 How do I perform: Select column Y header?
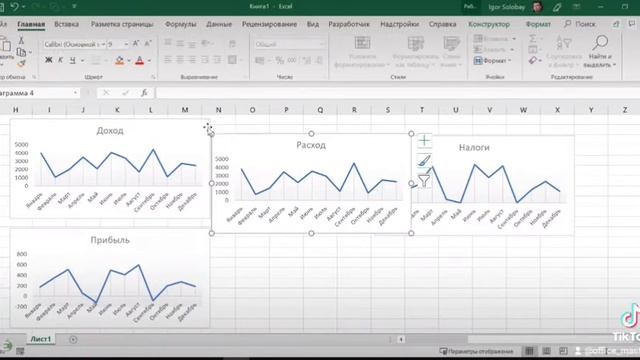[x=591, y=109]
